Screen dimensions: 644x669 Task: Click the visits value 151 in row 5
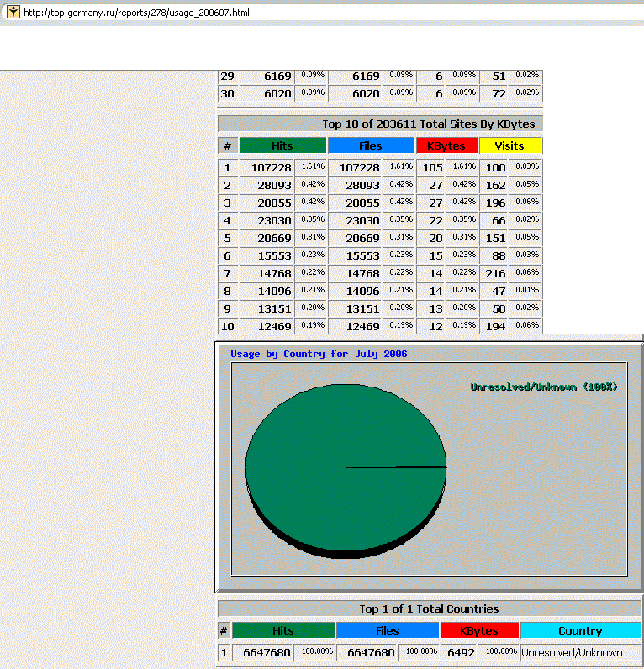tap(495, 238)
